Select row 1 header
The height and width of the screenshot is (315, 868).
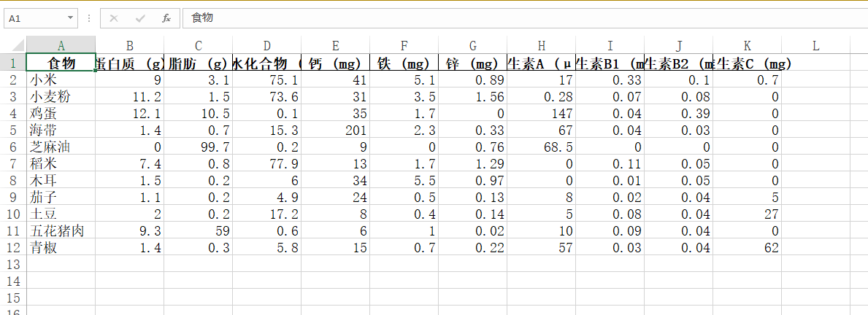[x=13, y=63]
